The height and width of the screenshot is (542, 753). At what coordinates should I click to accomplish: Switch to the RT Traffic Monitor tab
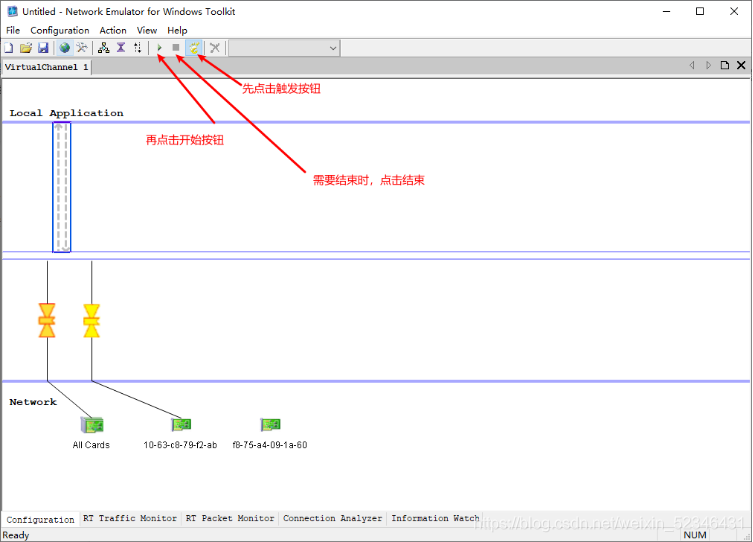click(x=130, y=518)
